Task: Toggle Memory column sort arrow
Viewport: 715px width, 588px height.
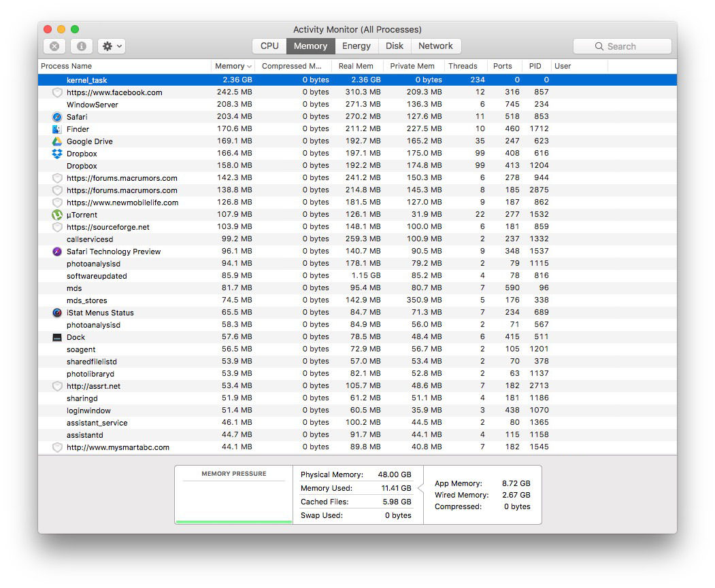Action: (249, 67)
